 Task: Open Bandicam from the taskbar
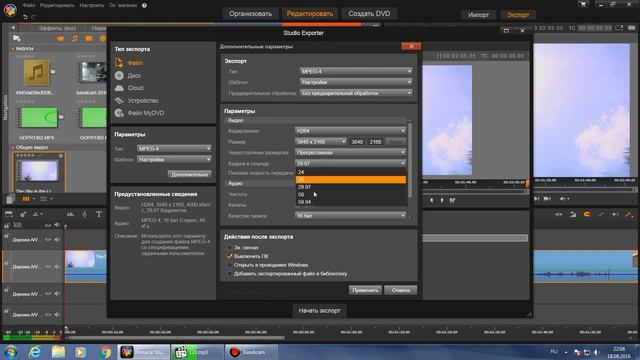(251, 352)
